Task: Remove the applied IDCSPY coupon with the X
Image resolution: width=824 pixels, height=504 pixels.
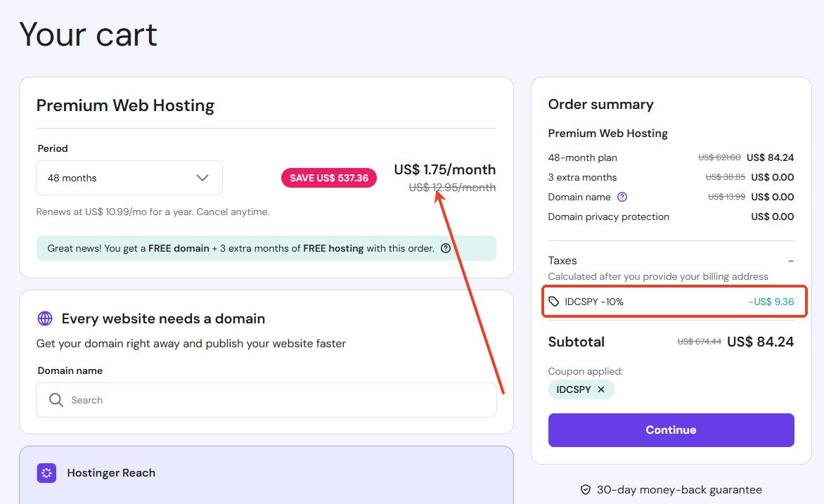Action: click(x=601, y=389)
